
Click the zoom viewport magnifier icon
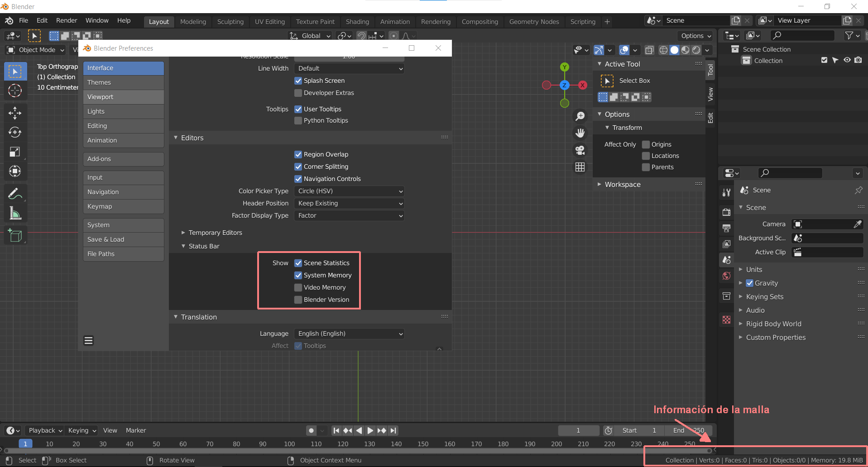(580, 116)
